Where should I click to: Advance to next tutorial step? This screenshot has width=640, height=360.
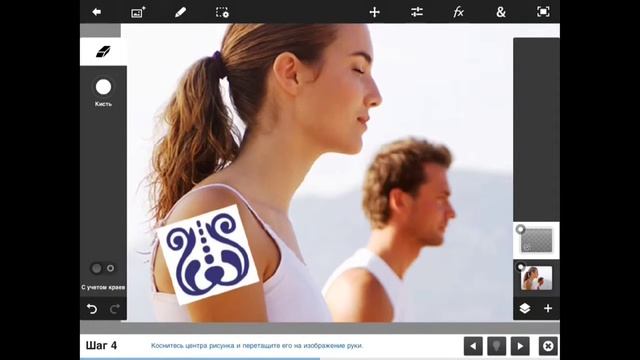point(520,346)
